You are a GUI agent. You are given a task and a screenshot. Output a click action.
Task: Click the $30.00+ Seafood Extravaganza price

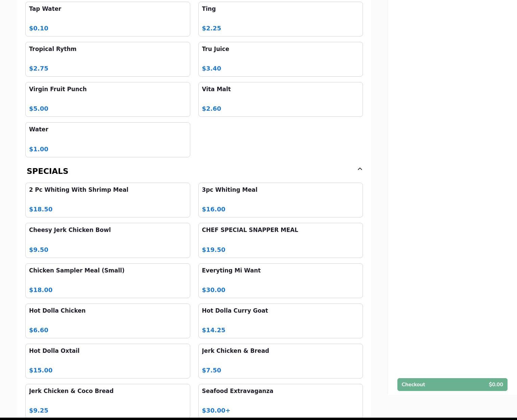(x=216, y=411)
